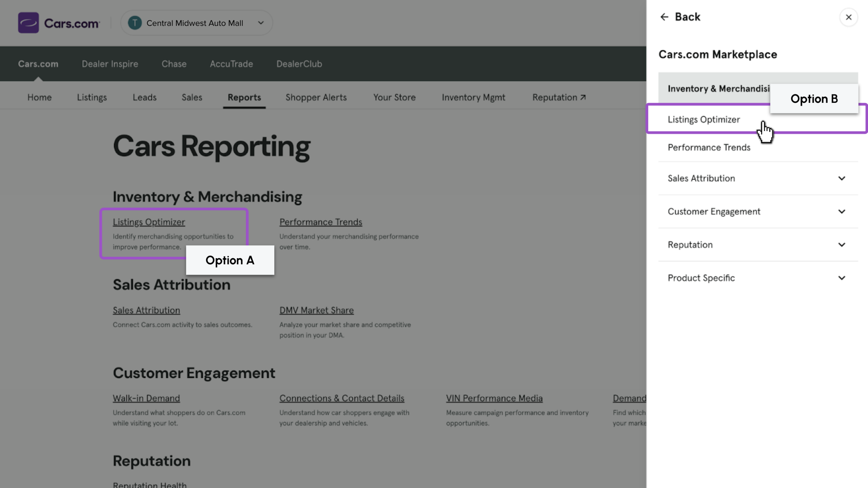The height and width of the screenshot is (488, 868).
Task: Open the Reports nav item
Action: click(x=244, y=97)
